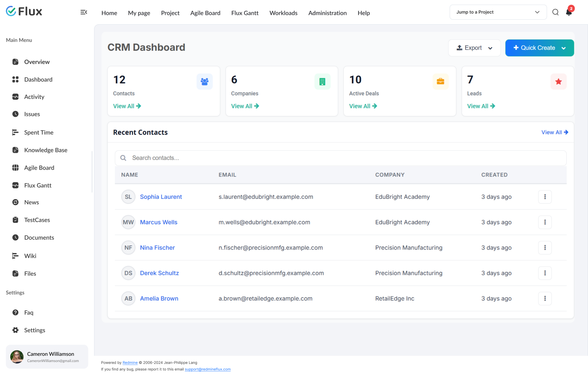The image size is (588, 376).
Task: Click the Overview sidebar icon
Action: 15,62
